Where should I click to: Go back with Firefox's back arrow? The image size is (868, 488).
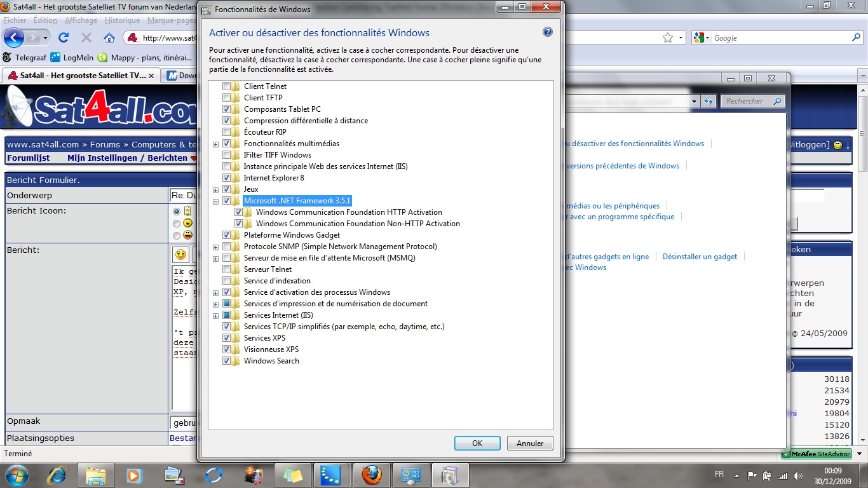point(13,37)
